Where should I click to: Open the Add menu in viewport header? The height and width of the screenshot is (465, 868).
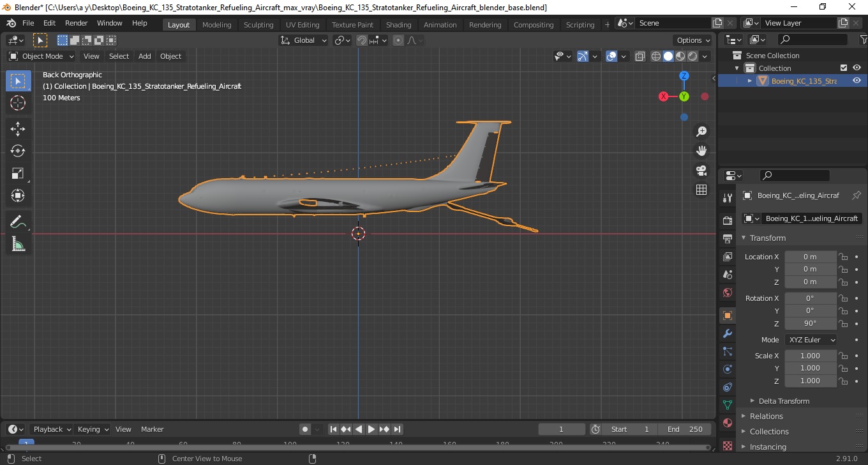145,56
